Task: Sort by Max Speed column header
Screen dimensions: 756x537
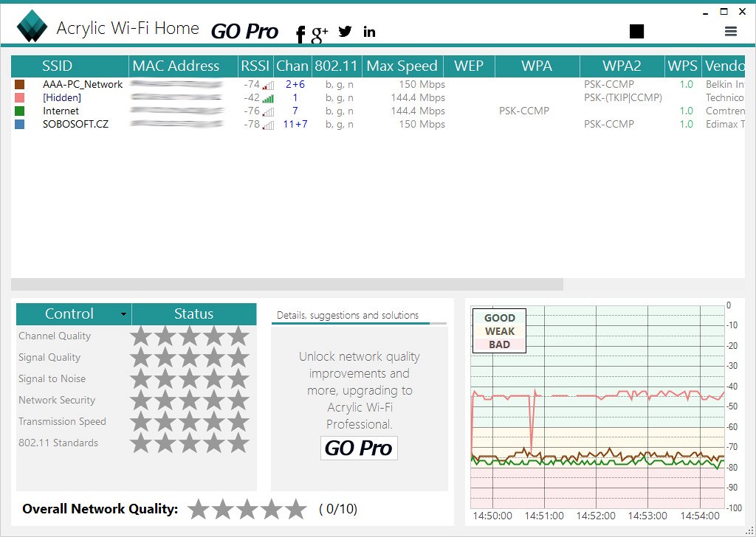Action: point(402,66)
